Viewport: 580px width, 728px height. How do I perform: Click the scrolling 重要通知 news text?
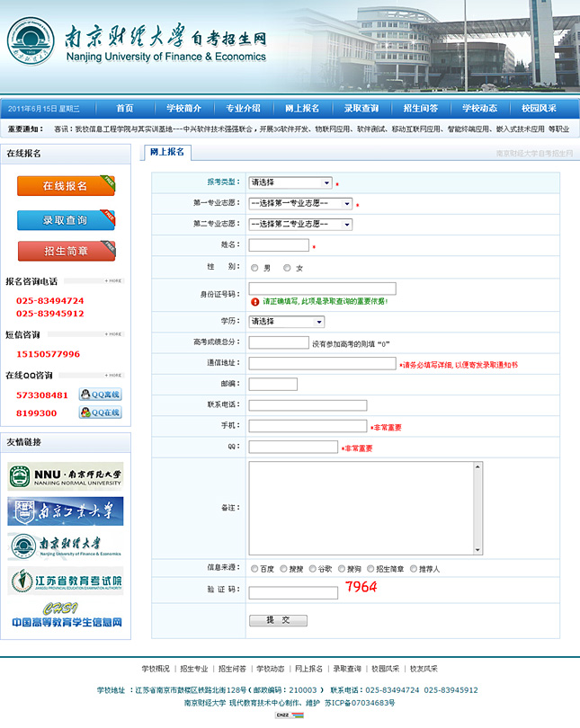(312, 129)
